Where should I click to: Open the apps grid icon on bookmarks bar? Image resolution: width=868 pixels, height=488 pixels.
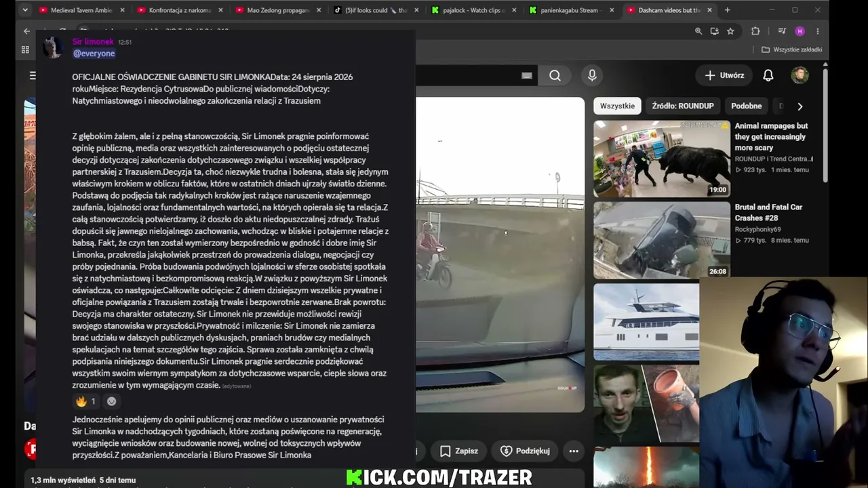click(25, 49)
